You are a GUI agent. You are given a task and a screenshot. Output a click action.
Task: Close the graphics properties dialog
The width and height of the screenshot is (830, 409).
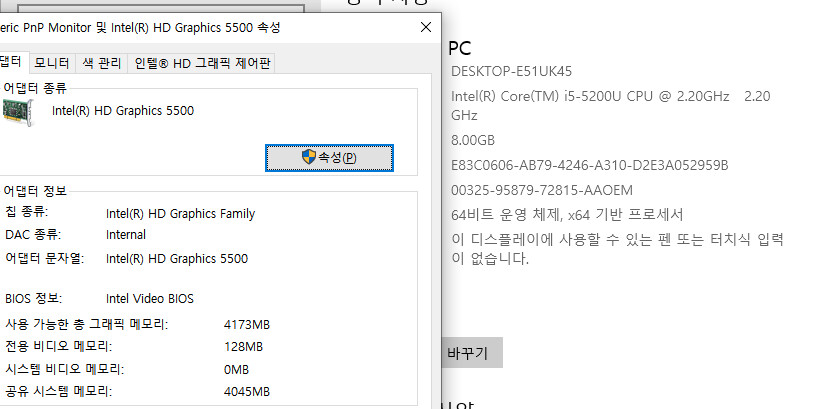point(426,28)
